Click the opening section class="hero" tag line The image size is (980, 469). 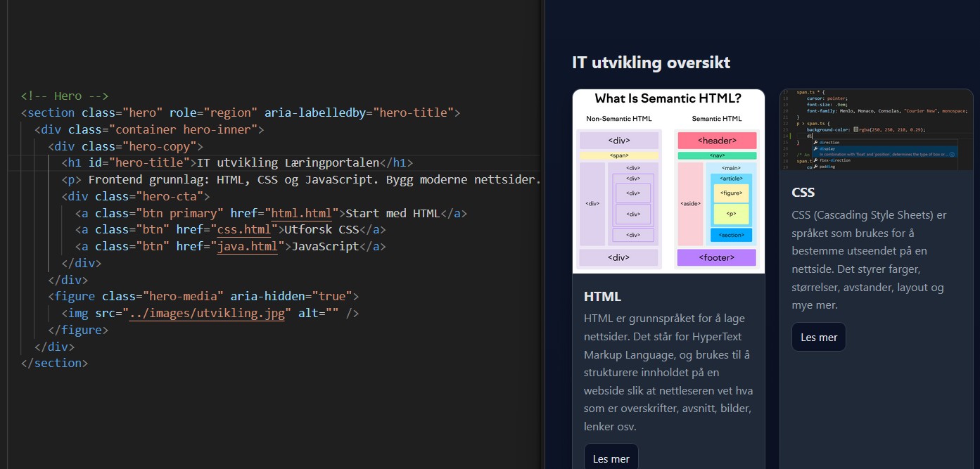[241, 113]
